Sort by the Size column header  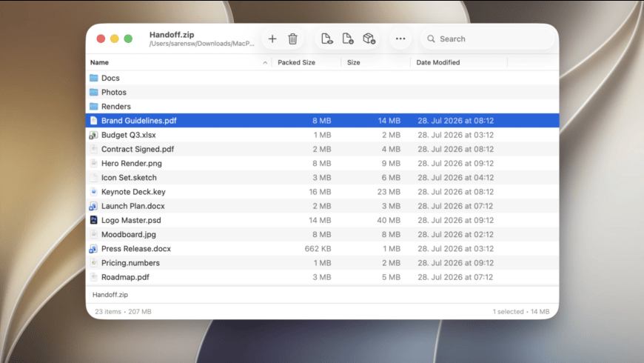353,62
